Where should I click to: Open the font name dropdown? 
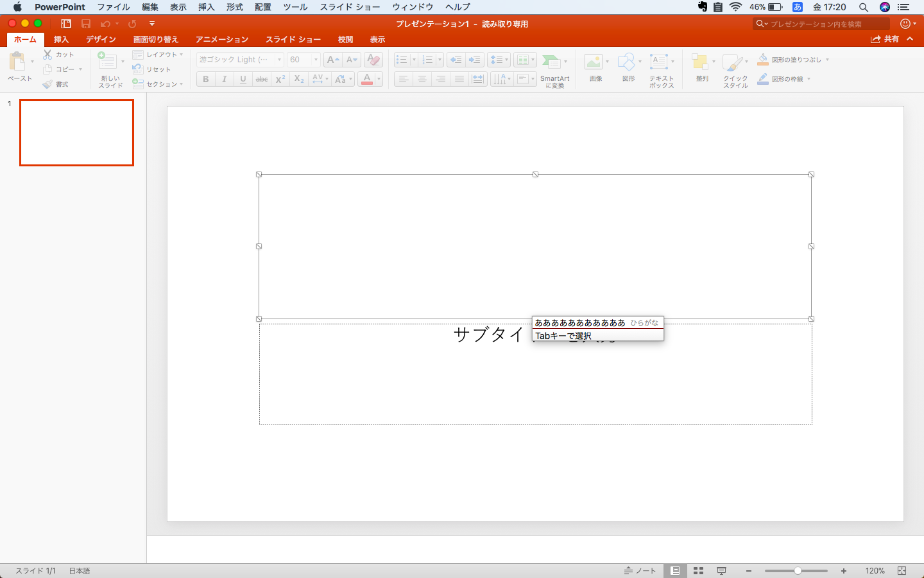(280, 59)
